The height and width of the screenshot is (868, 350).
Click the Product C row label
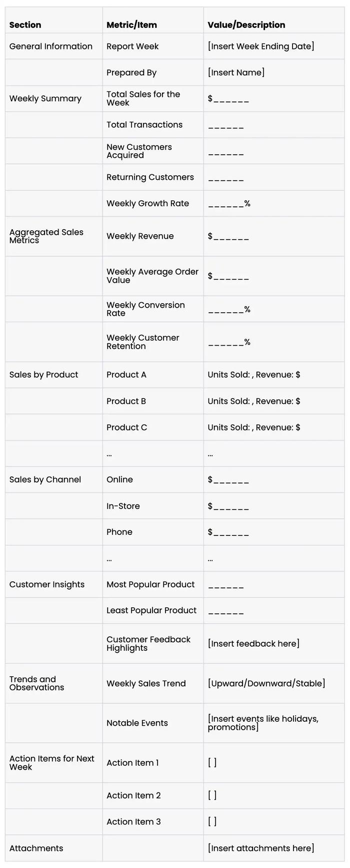click(126, 428)
